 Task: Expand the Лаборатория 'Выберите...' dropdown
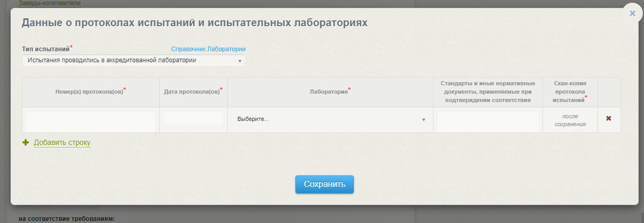[x=330, y=119]
